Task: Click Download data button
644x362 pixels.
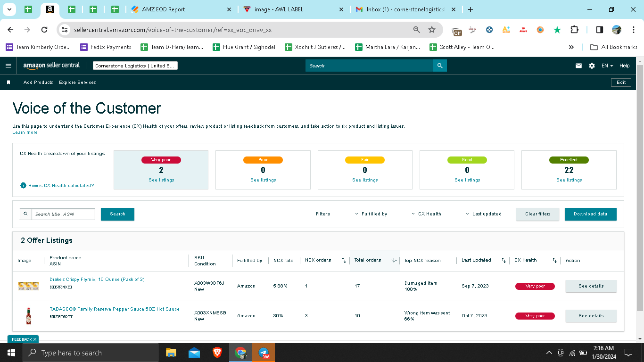Action: point(590,214)
